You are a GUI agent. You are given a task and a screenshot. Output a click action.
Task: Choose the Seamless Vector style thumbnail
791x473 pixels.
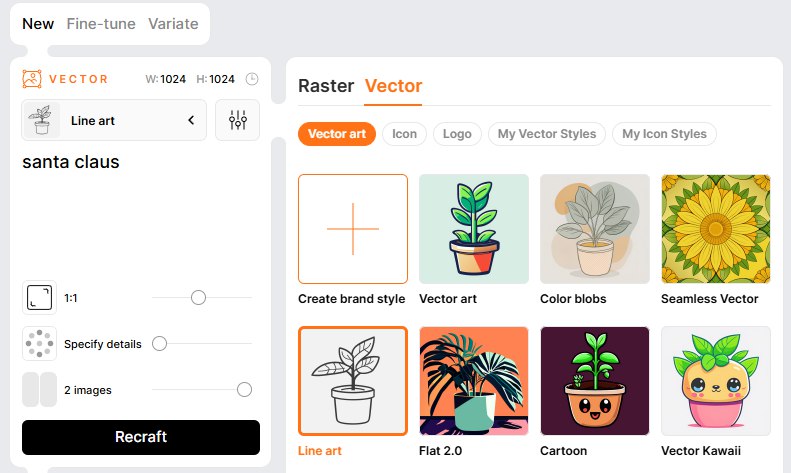pos(716,229)
